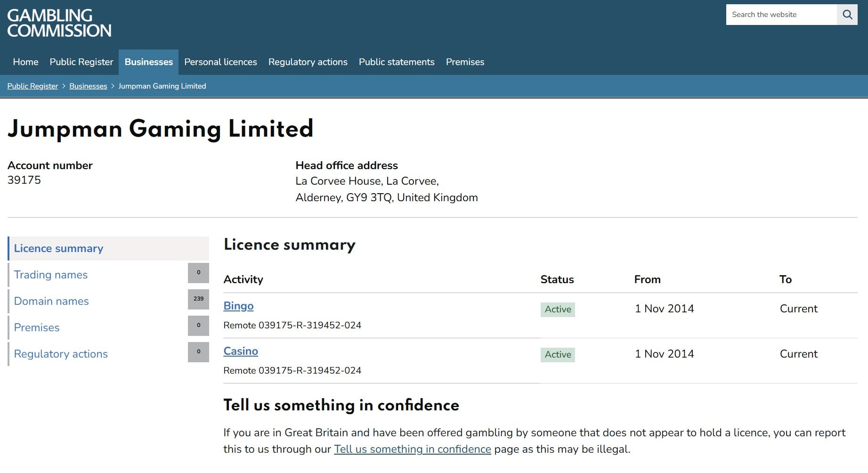Go to Public Register in navigation bar
The width and height of the screenshot is (868, 473).
[x=81, y=62]
